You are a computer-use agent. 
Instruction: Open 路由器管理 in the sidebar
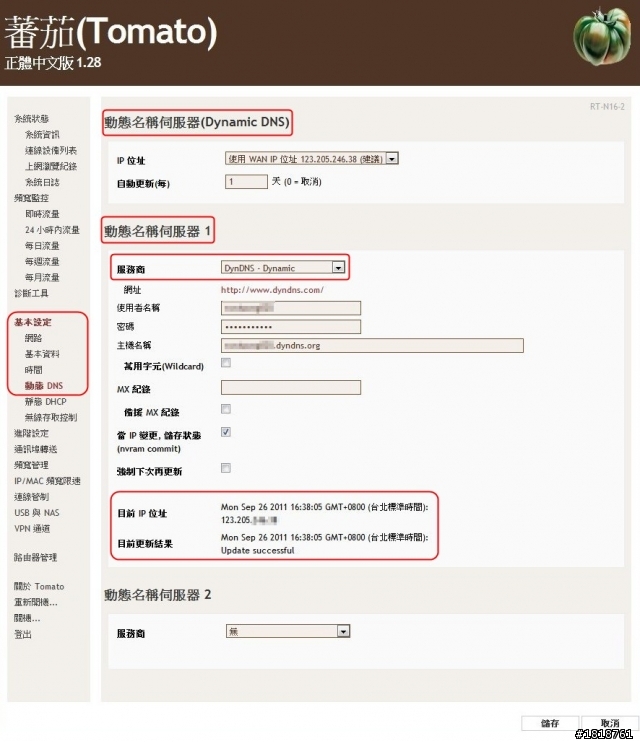pos(36,557)
